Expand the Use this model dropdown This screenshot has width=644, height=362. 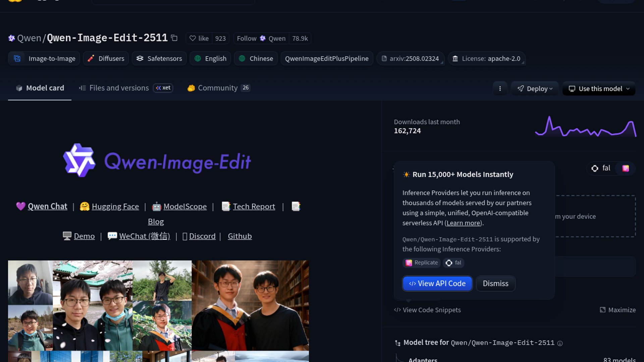click(x=599, y=88)
